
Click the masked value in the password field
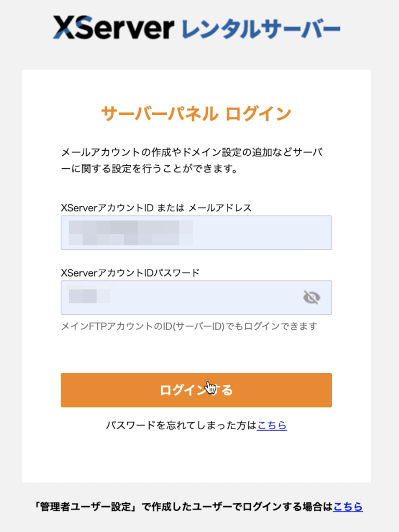[x=89, y=296]
